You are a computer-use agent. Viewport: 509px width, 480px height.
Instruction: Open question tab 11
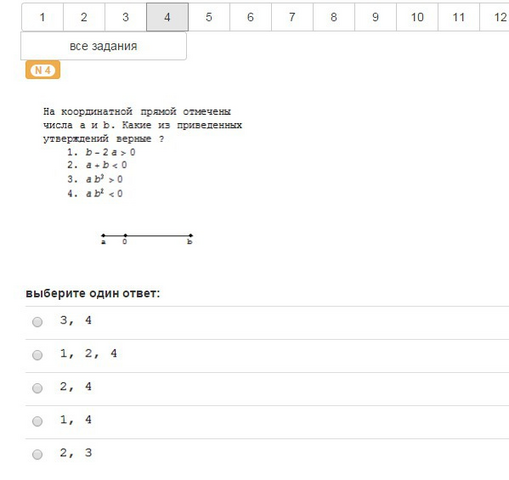tap(459, 17)
